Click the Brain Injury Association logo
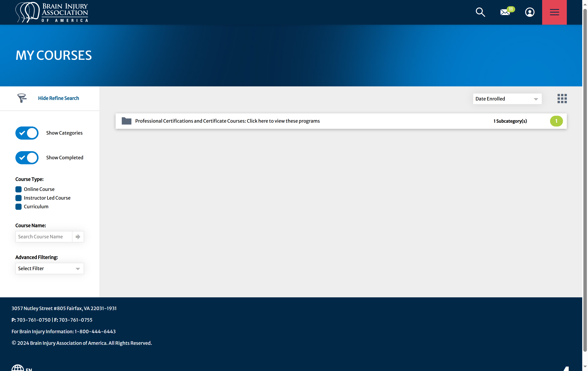This screenshot has width=588, height=371. (51, 12)
